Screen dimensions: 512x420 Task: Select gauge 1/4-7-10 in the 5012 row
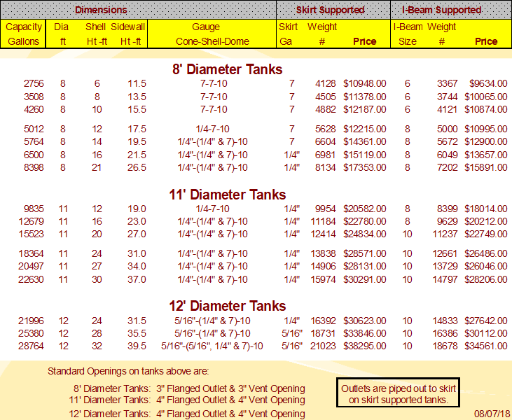[x=212, y=129]
